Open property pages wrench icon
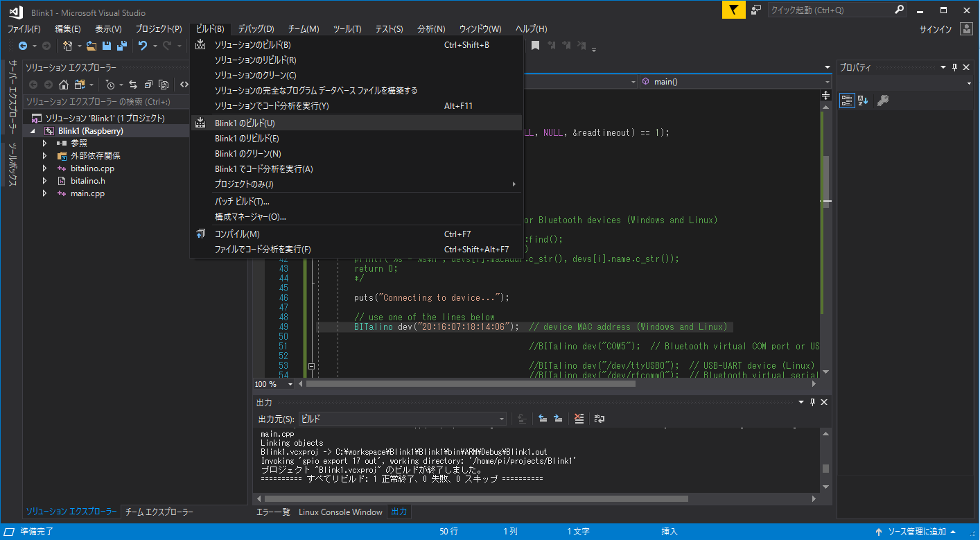Image resolution: width=980 pixels, height=540 pixels. pyautogui.click(x=882, y=101)
